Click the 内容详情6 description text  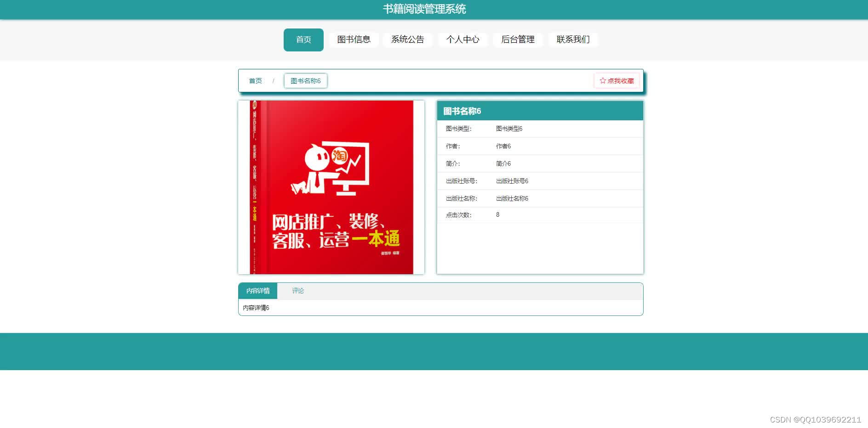click(256, 308)
